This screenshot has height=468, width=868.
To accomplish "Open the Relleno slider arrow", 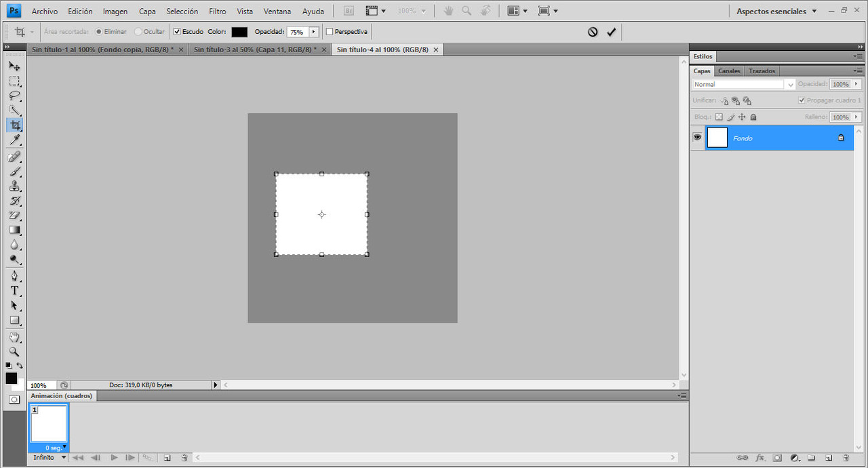I will [x=856, y=117].
